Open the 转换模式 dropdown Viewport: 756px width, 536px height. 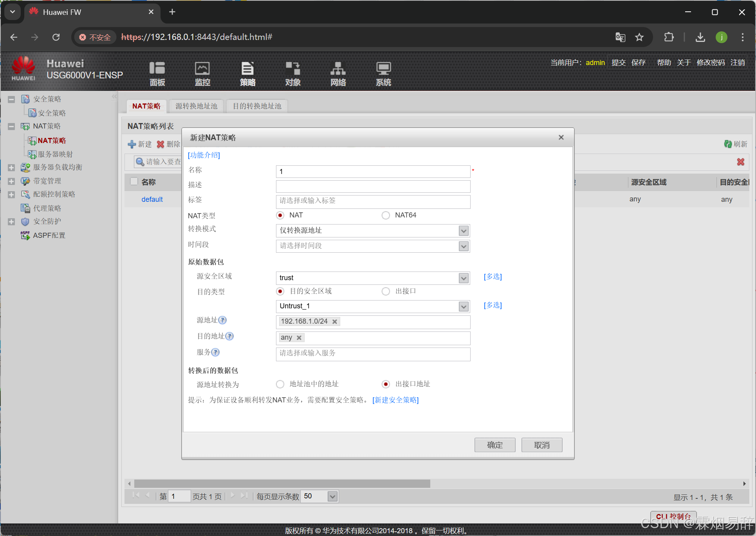point(464,231)
